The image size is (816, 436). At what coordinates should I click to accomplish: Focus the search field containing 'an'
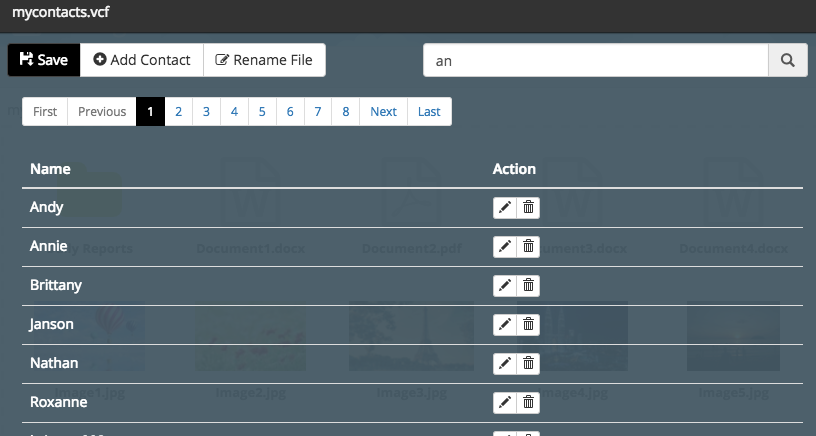(595, 60)
